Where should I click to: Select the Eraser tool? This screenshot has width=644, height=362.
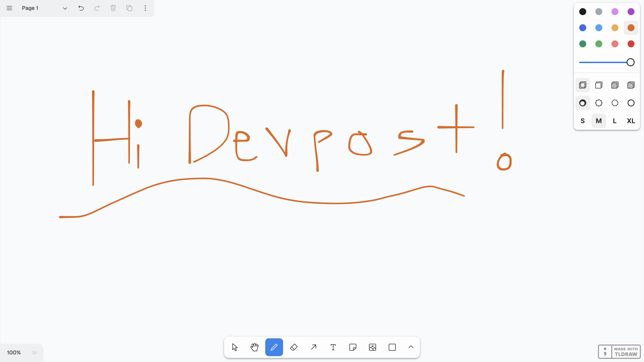point(294,347)
